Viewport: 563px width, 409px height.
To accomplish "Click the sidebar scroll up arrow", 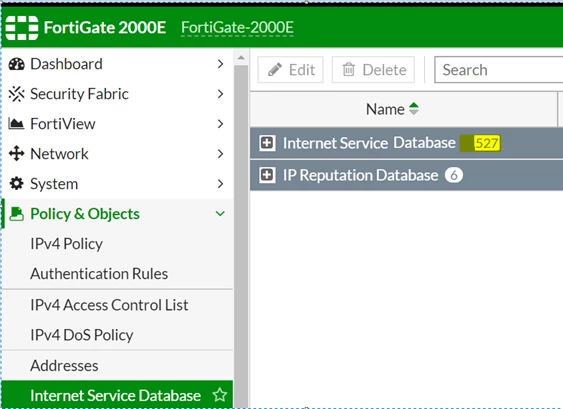I will (x=241, y=57).
